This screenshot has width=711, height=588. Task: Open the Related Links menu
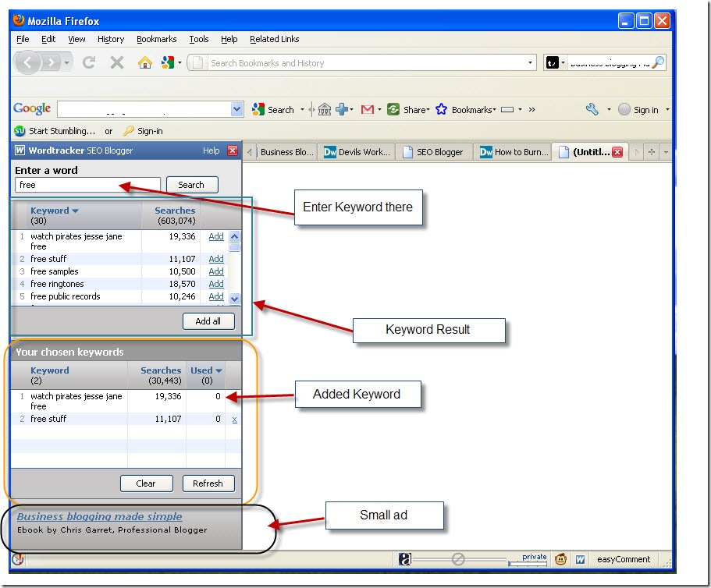click(x=275, y=39)
